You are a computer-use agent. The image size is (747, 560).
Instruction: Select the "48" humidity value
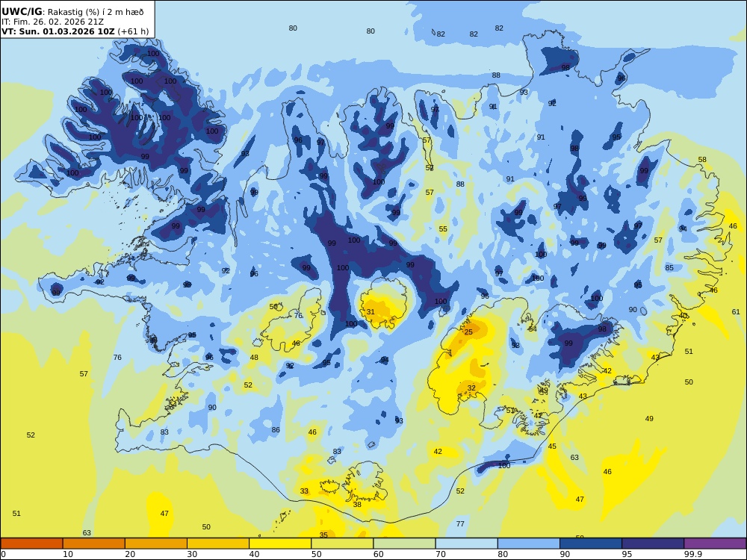pos(254,357)
